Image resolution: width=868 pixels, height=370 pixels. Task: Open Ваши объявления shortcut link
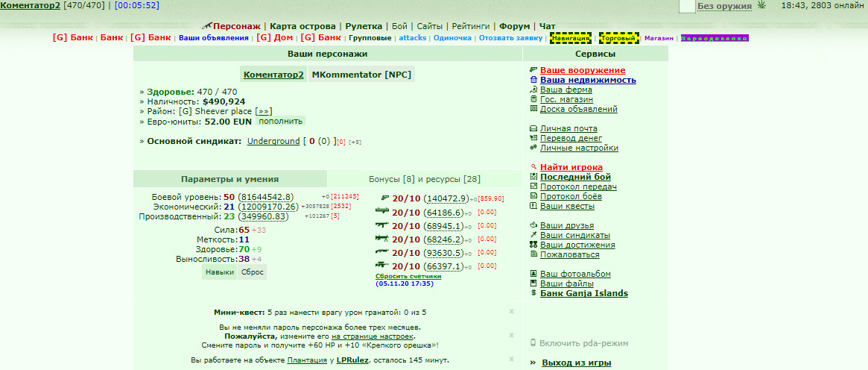coord(214,38)
